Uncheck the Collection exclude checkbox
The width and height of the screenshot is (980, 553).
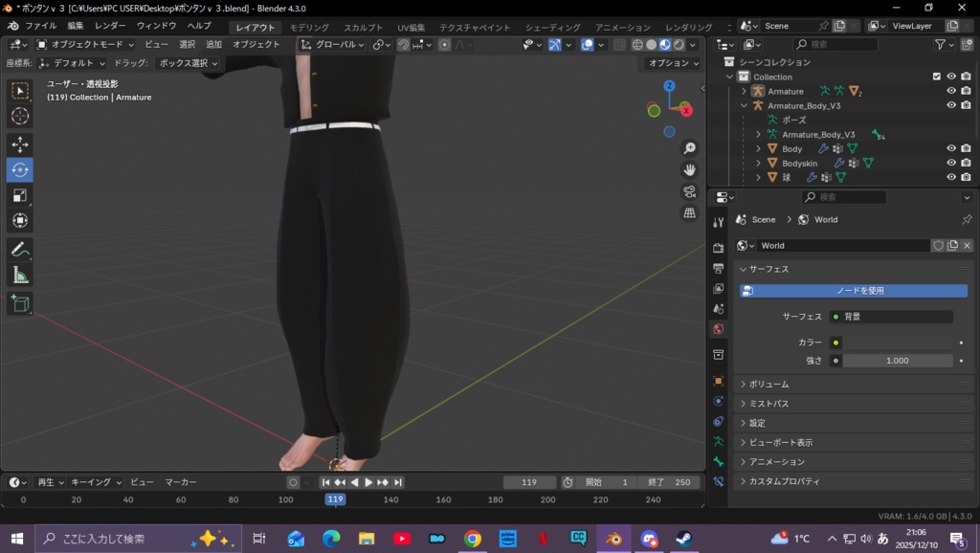point(937,77)
